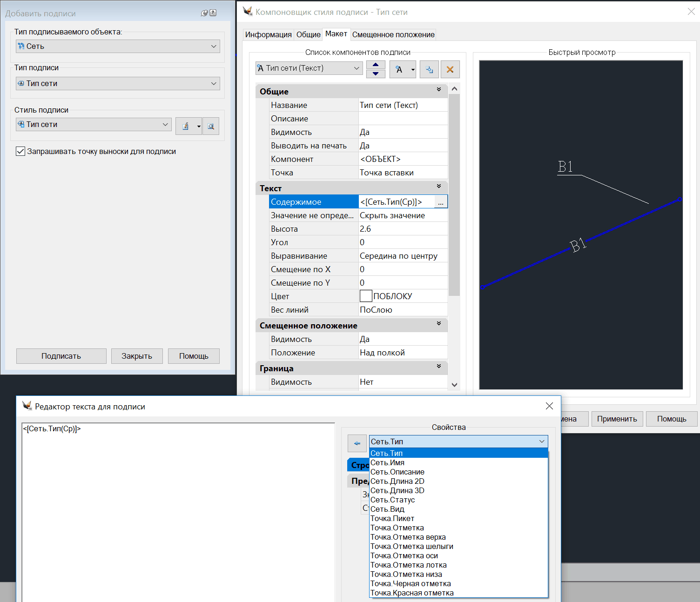Click the B1 label on the blue preview line
The image size is (700, 602).
[x=578, y=245]
